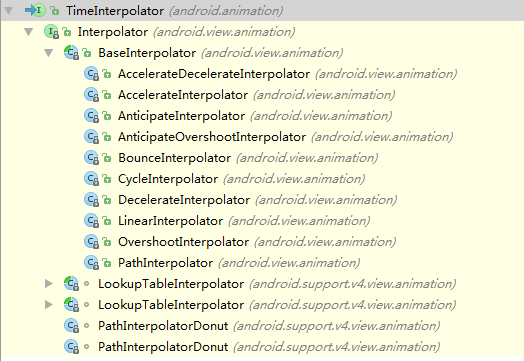Click the public-access lock icon beside BaseInterpolator
Viewport: 524px width, 361px height.
point(87,53)
